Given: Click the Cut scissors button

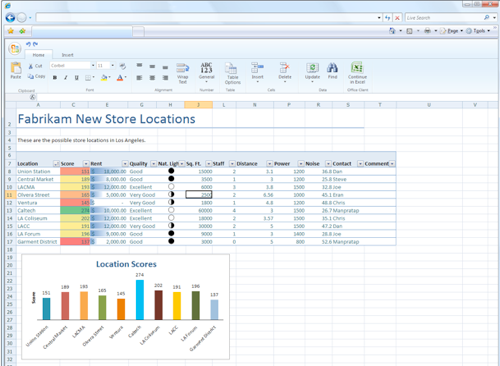Looking at the screenshot, I should [x=35, y=66].
